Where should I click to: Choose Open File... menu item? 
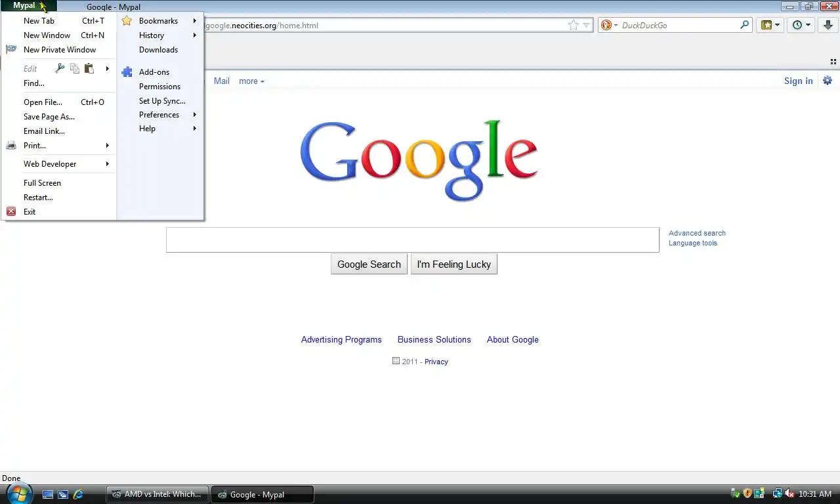(59, 102)
